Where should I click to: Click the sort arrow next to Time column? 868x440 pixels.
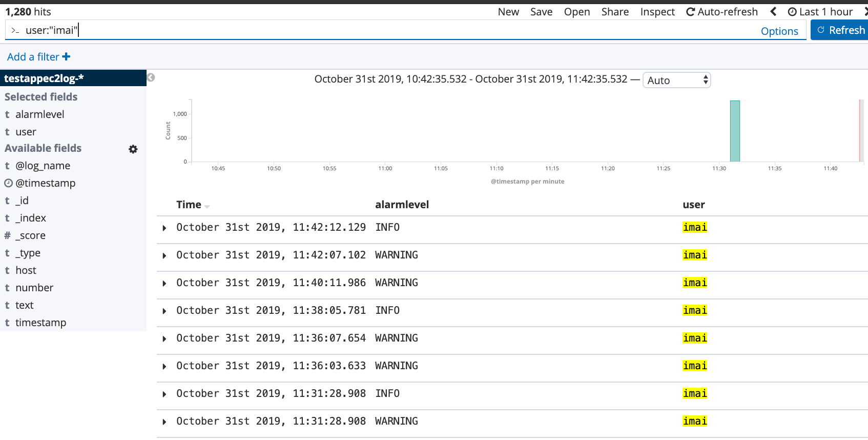click(x=207, y=206)
